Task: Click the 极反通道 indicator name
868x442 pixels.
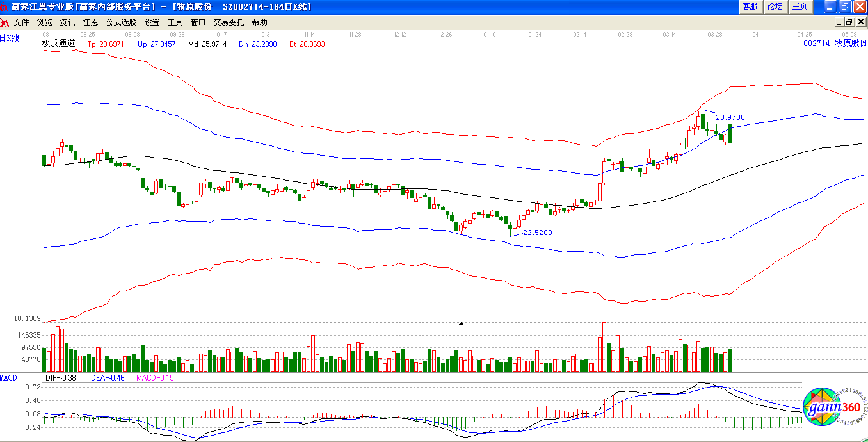Action: (58, 44)
